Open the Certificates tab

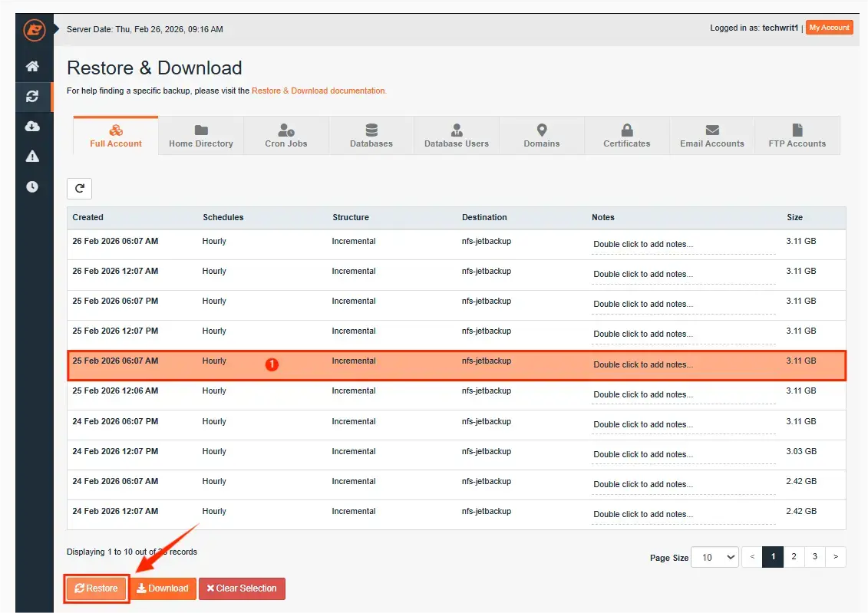tap(627, 136)
